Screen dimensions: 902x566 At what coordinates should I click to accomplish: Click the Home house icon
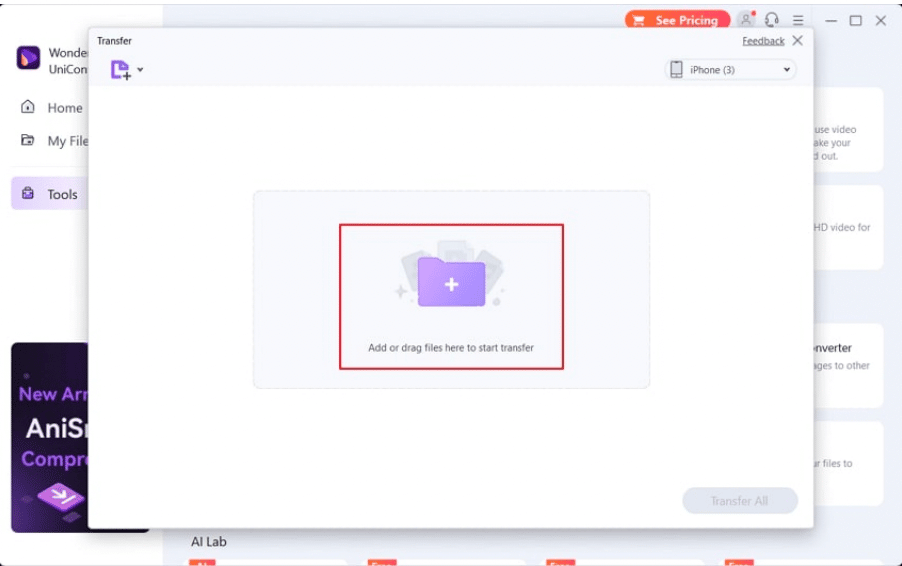28,106
